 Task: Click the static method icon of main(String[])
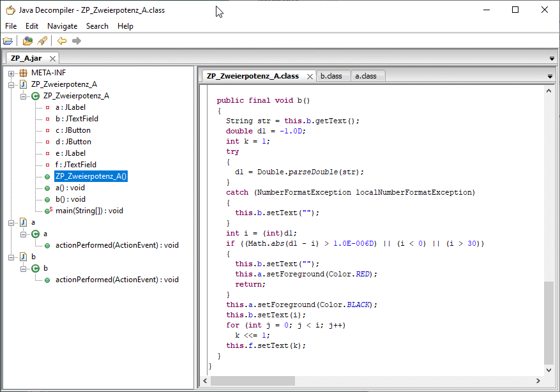click(49, 211)
